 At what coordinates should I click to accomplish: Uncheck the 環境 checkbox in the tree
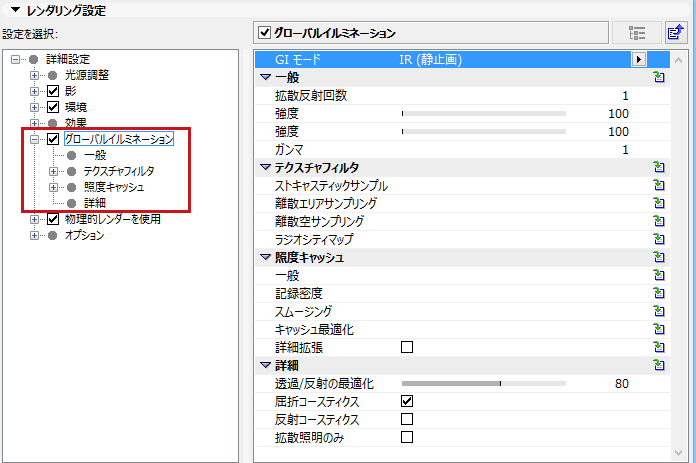(53, 107)
